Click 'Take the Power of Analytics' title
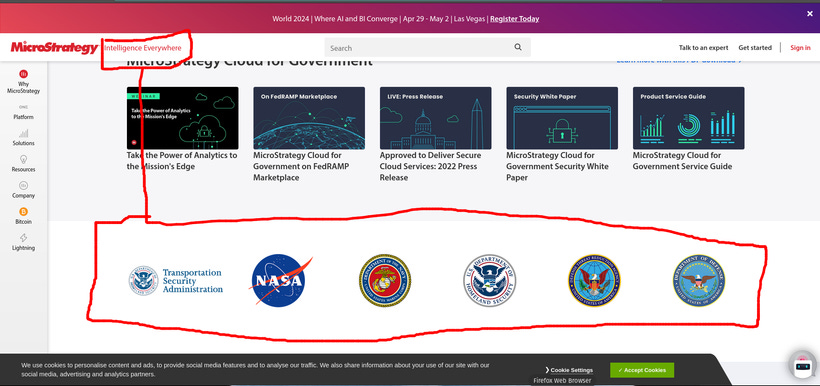 tap(181, 161)
